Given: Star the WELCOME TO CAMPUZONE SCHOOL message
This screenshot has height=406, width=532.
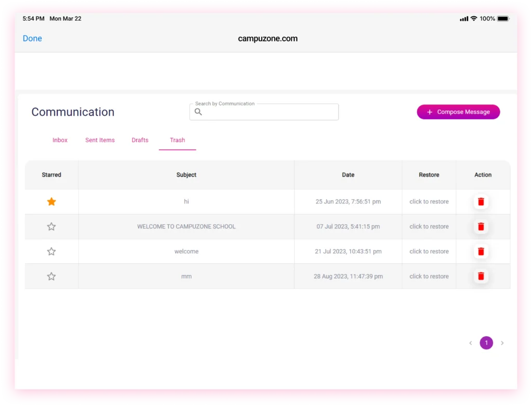Looking at the screenshot, I should click(x=51, y=227).
